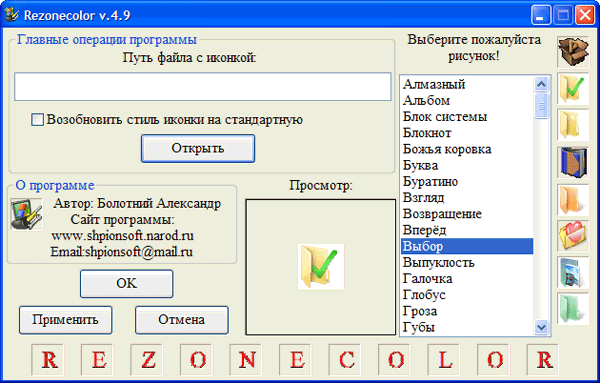The width and height of the screenshot is (600, 383).
Task: Select Гроза in the list
Action: point(467,311)
